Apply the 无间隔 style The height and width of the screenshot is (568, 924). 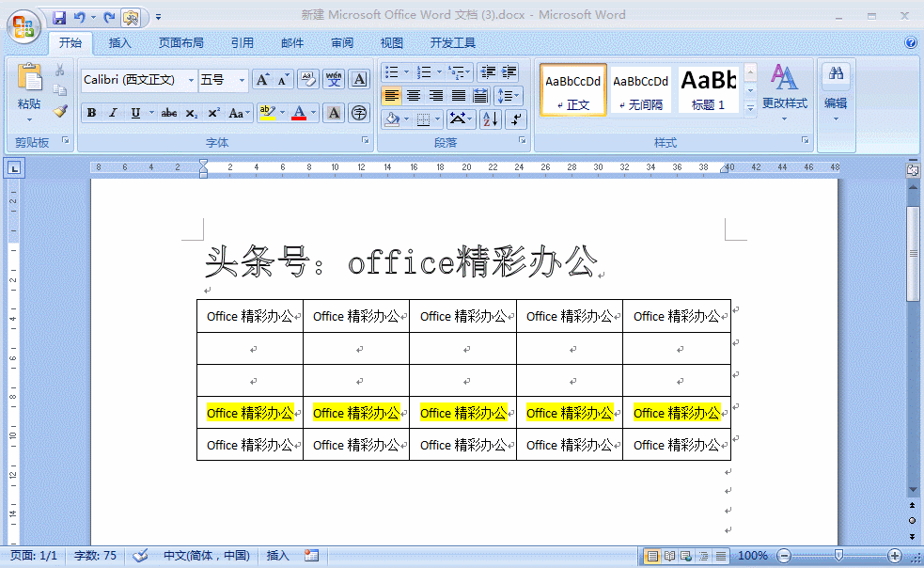coord(640,90)
